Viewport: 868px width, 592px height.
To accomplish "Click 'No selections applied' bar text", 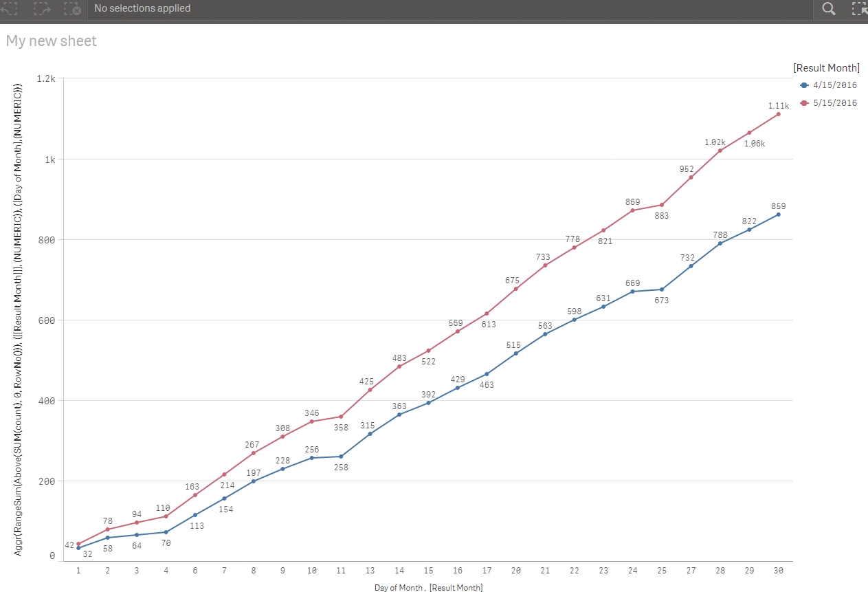I will [142, 8].
